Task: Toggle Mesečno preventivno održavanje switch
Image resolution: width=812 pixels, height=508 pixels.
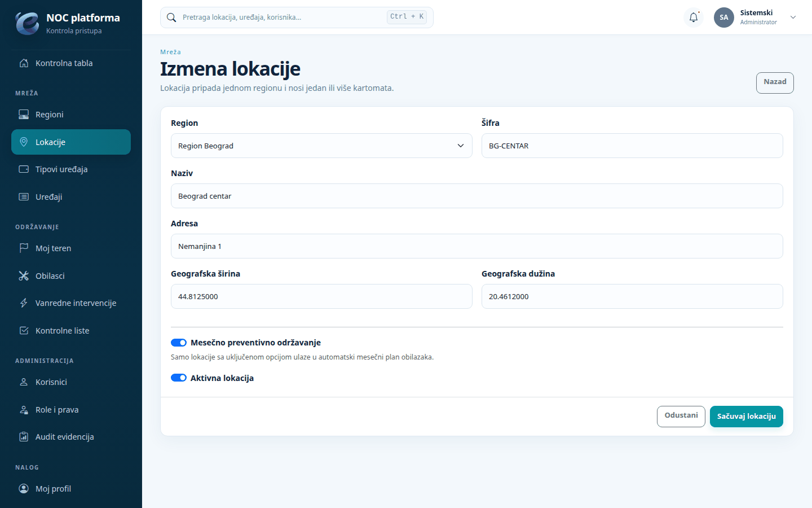Action: [x=179, y=343]
